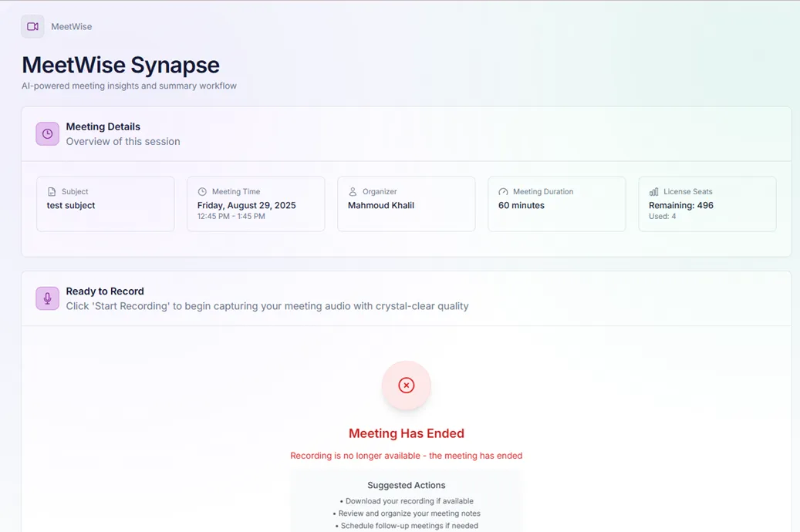
Task: Select the test subject value
Action: point(71,205)
